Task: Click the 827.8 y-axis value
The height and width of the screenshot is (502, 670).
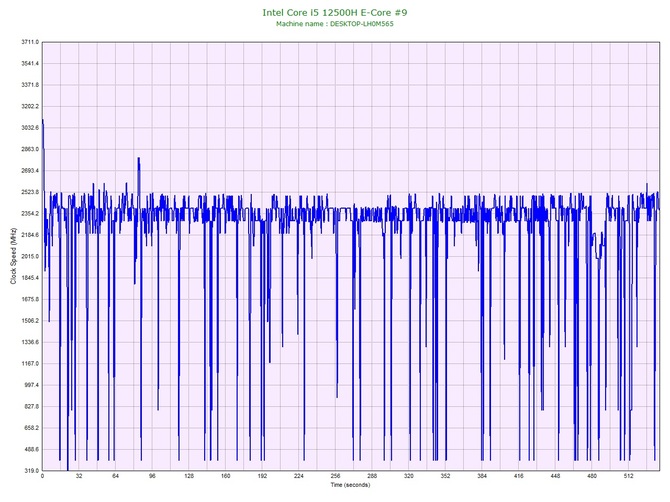Action: coord(31,406)
